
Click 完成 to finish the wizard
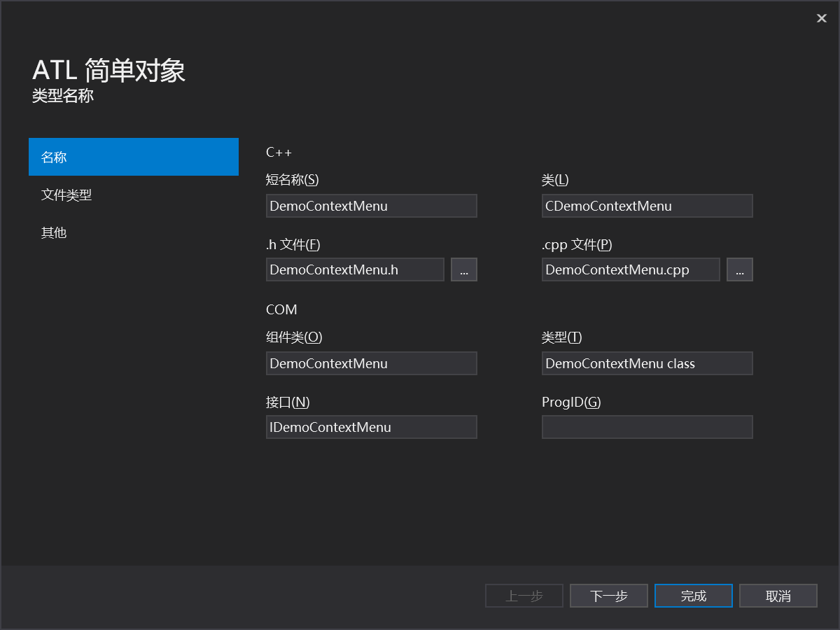[x=693, y=596]
